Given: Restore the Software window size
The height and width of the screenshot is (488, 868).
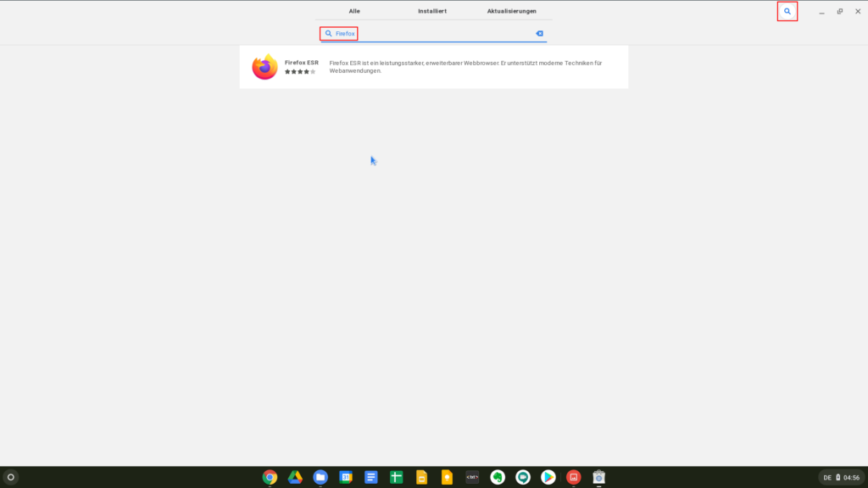Looking at the screenshot, I should [840, 11].
